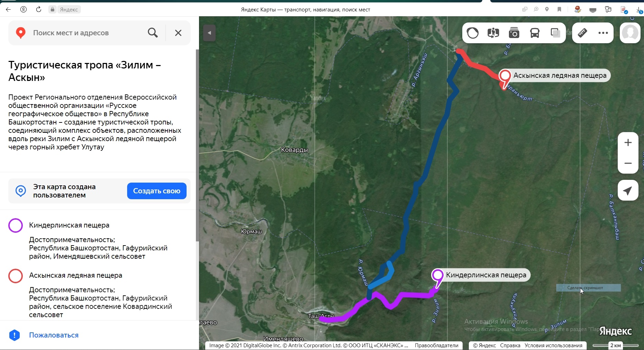Collapse the left sidebar panel
644x350 pixels.
[209, 33]
